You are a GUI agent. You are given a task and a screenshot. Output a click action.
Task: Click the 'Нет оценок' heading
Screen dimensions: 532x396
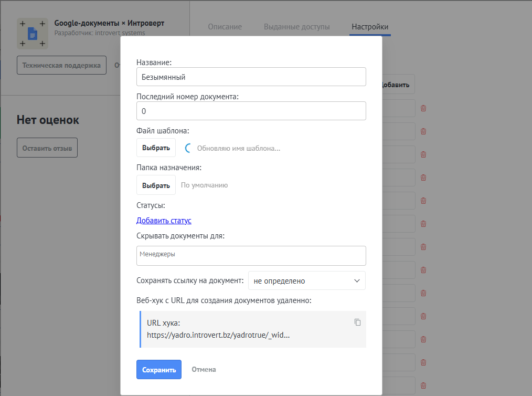(48, 120)
